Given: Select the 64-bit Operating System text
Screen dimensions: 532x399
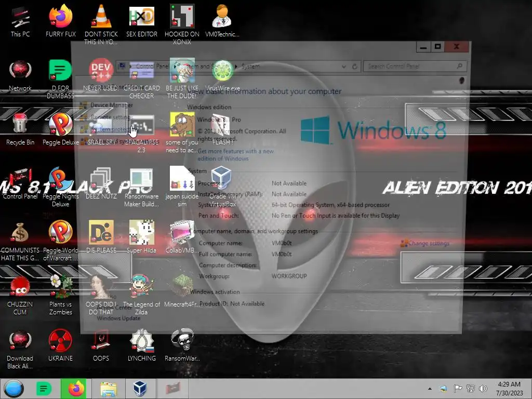Looking at the screenshot, I should (x=330, y=205).
